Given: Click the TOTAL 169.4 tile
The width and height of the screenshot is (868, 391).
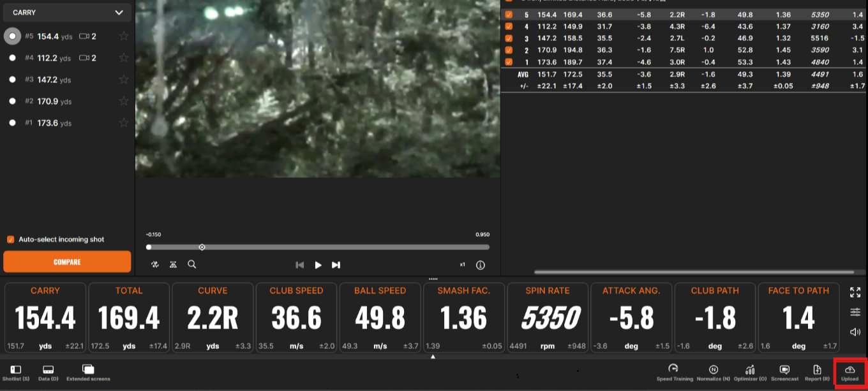Looking at the screenshot, I should pyautogui.click(x=129, y=318).
